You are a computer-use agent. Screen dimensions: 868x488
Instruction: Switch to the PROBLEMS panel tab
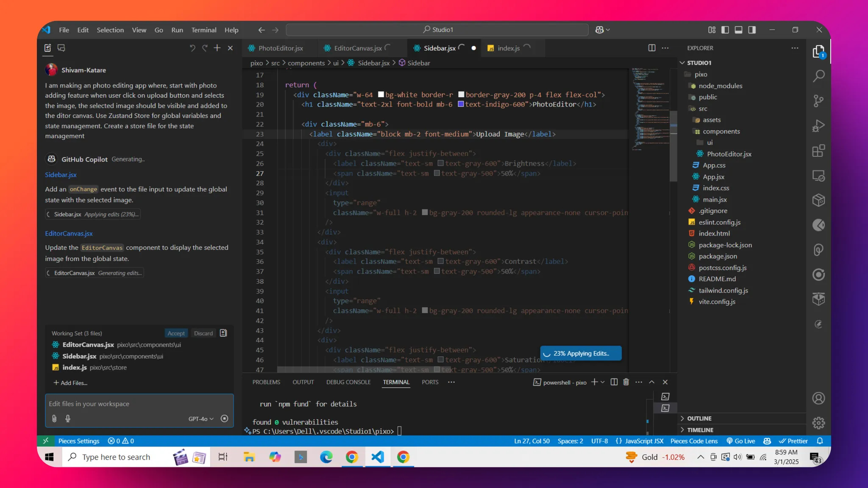coord(266,382)
